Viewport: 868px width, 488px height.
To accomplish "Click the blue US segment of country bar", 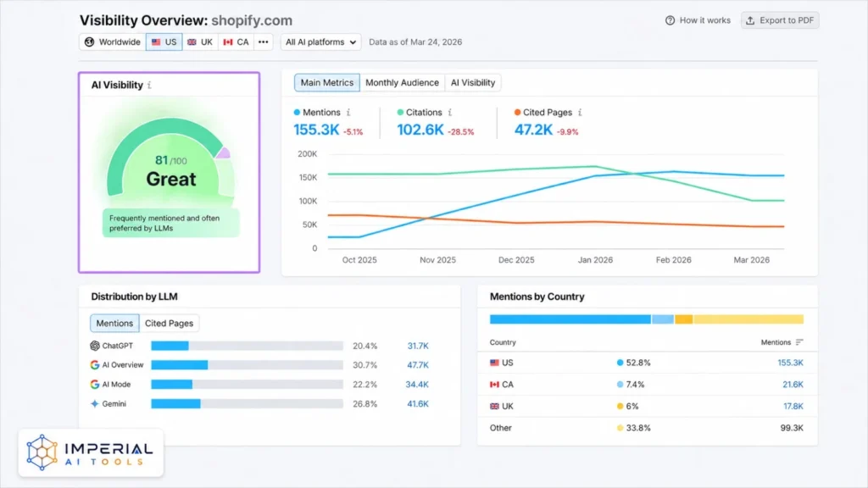I will coord(570,319).
